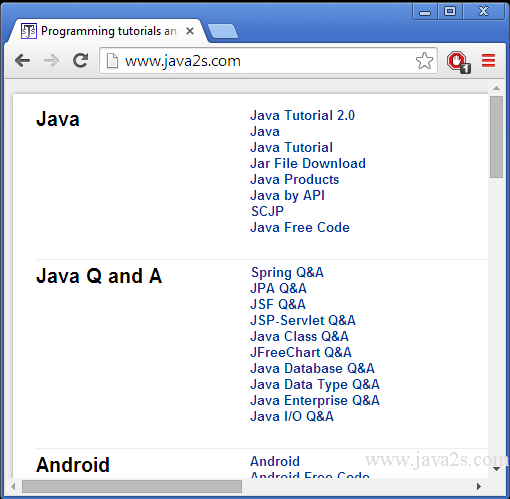Open the Java by API link
This screenshot has width=510, height=499.
(287, 195)
